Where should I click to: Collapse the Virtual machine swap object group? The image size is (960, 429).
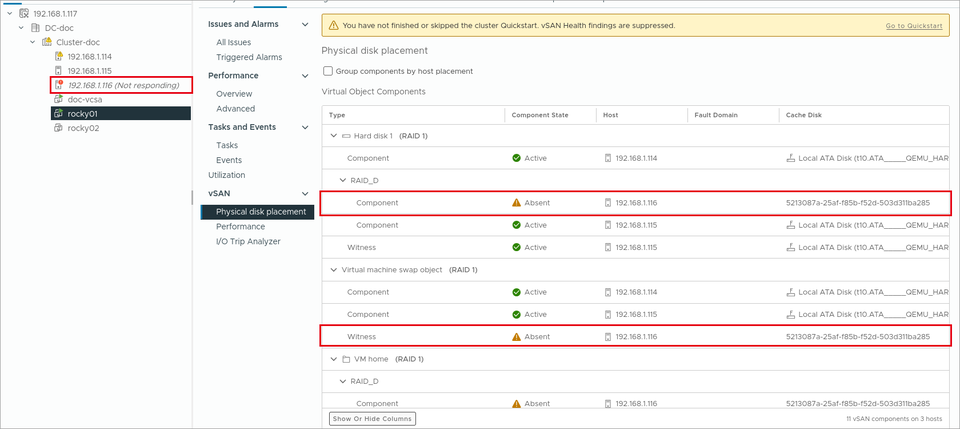pyautogui.click(x=334, y=270)
